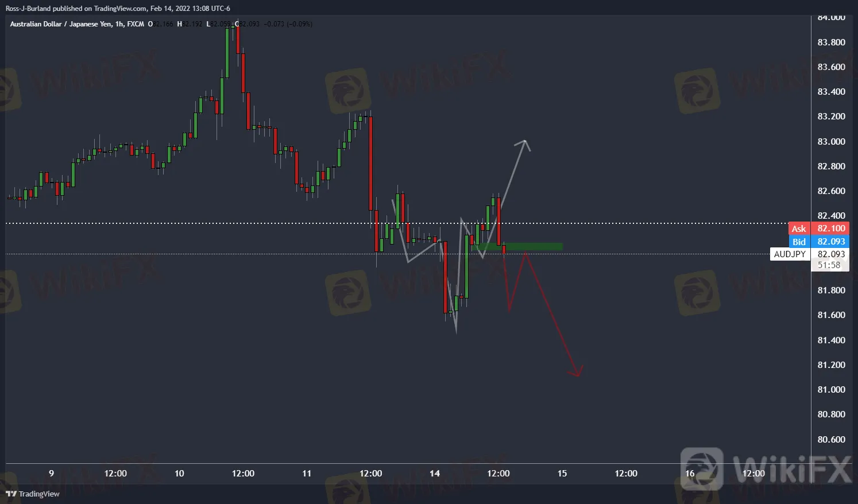858x504 pixels.
Task: Click date 15 on the time axis
Action: (x=562, y=474)
